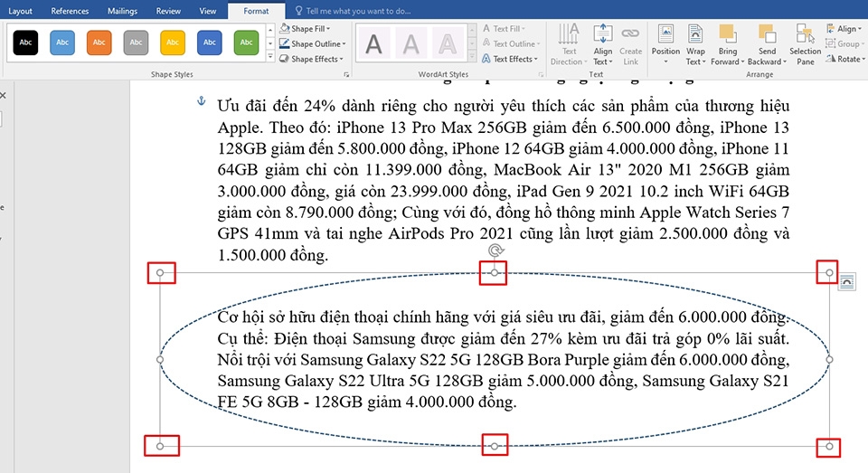The height and width of the screenshot is (473, 868).
Task: Apply the green Abc shape style
Action: (x=246, y=43)
